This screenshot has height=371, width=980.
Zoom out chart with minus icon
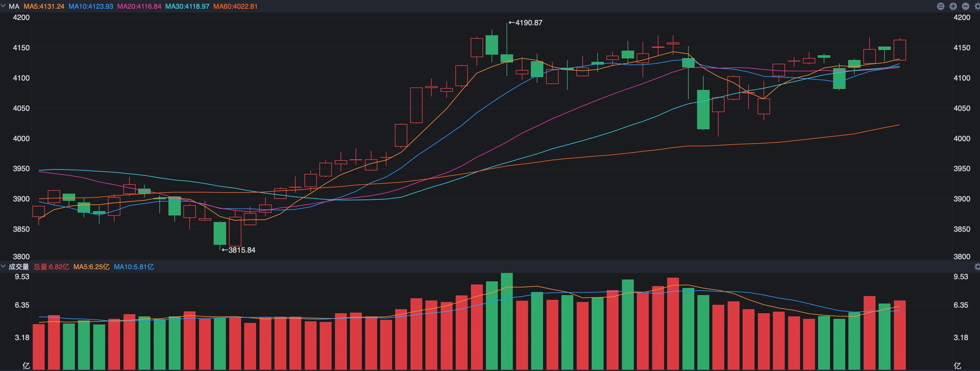966,7
